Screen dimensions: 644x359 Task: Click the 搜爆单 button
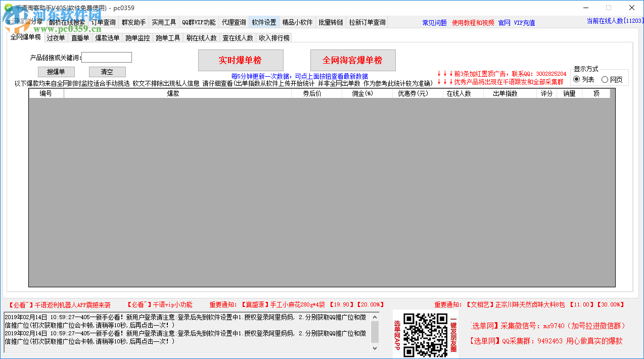56,72
